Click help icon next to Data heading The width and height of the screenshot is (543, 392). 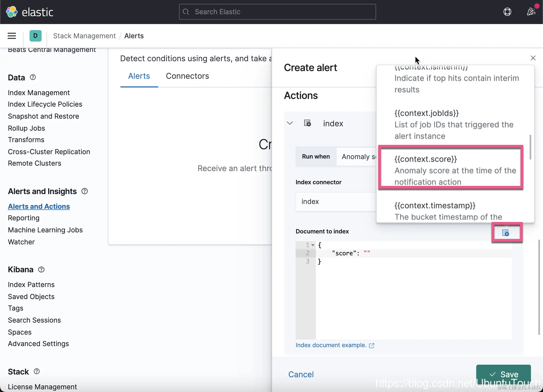point(33,77)
